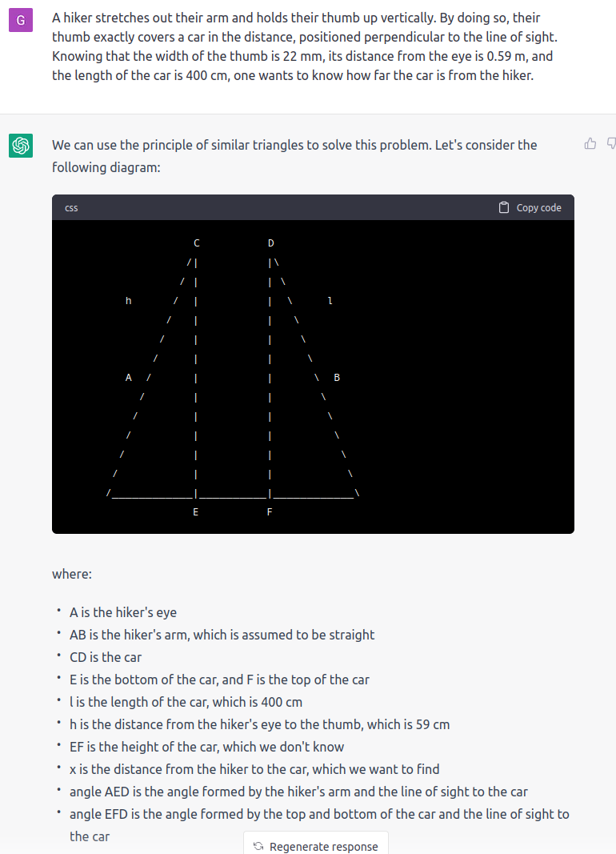Regenerate response using the bottom button label
The height and width of the screenshot is (854, 616).
click(323, 846)
